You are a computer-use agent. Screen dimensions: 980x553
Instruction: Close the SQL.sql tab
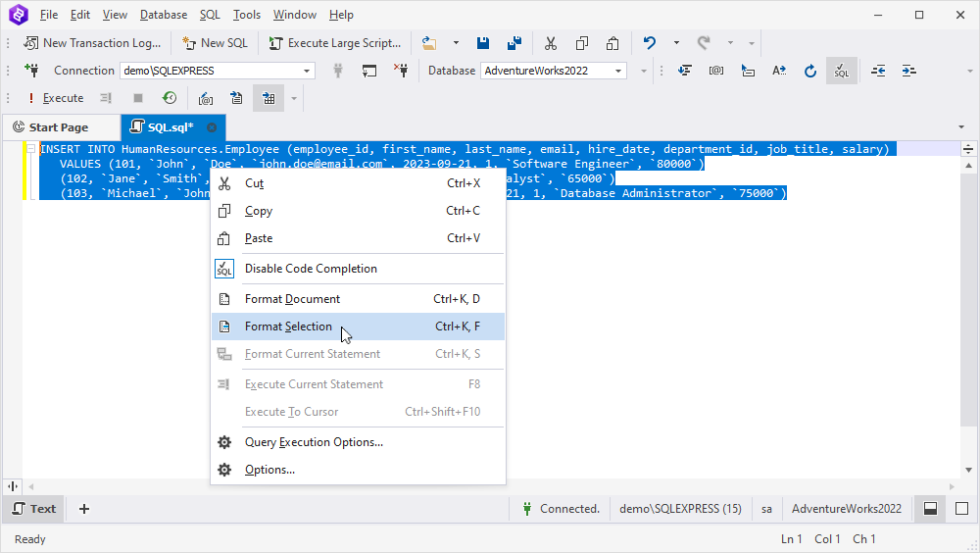pos(212,127)
